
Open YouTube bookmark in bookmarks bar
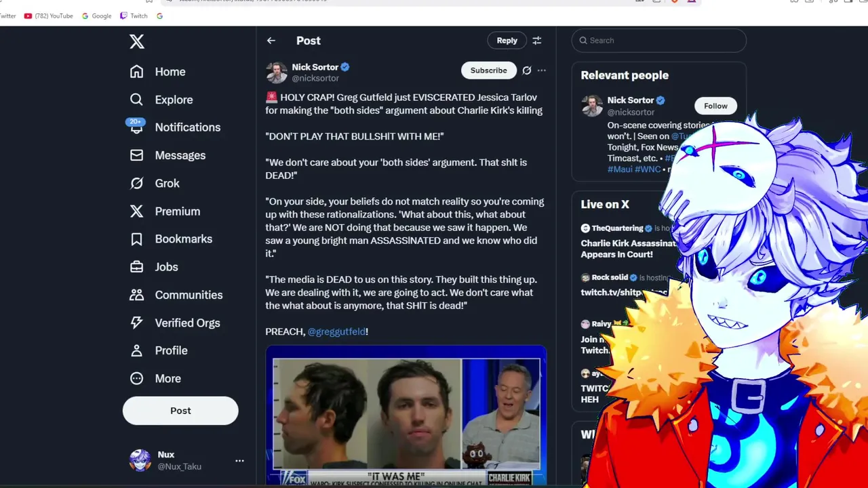[49, 16]
